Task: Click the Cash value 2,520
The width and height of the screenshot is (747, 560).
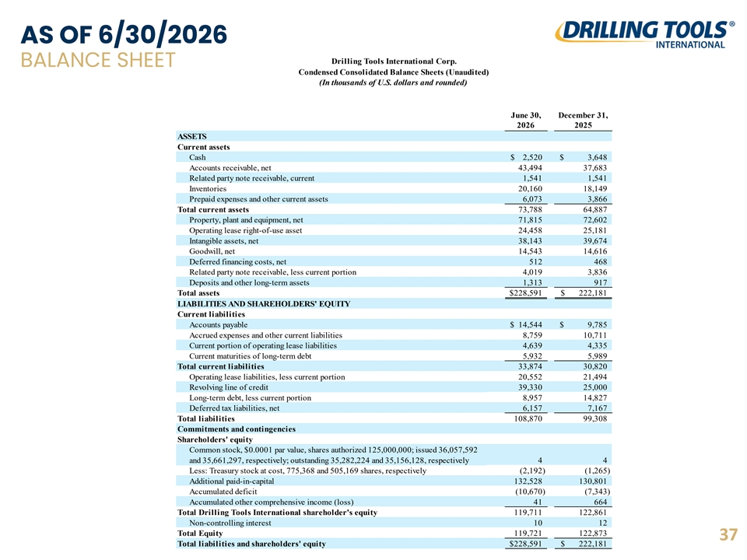Action: pyautogui.click(x=532, y=158)
